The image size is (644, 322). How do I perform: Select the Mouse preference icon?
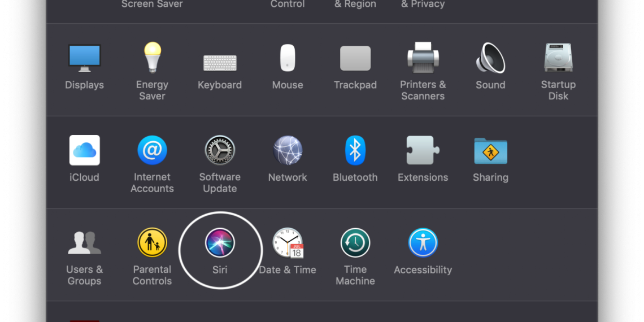coord(288,59)
